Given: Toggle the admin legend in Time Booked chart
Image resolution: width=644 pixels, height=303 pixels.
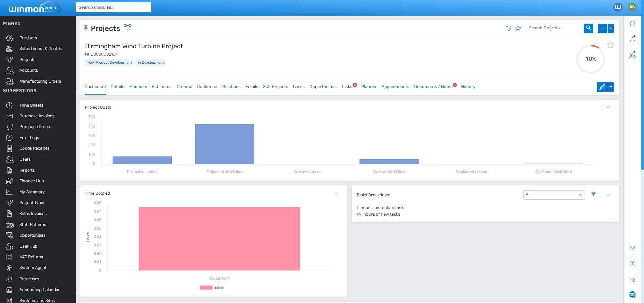Looking at the screenshot, I should pos(212,287).
